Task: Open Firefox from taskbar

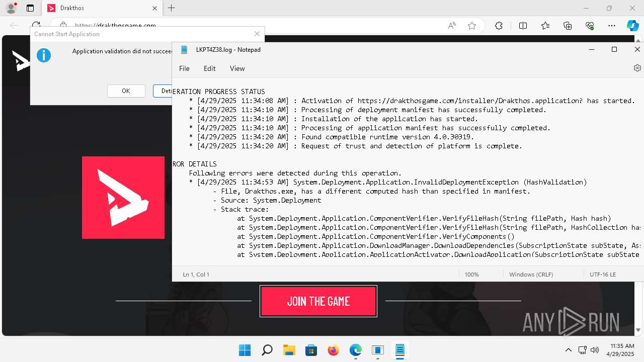Action: pyautogui.click(x=333, y=350)
